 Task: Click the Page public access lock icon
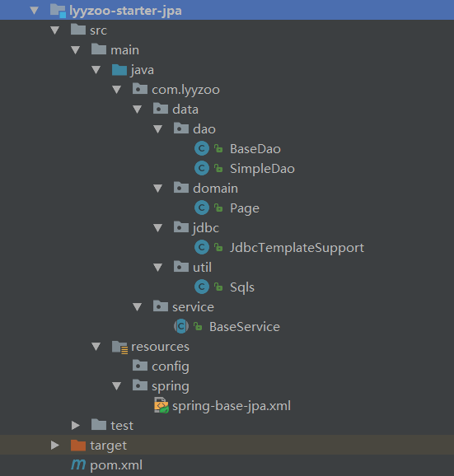click(218, 208)
